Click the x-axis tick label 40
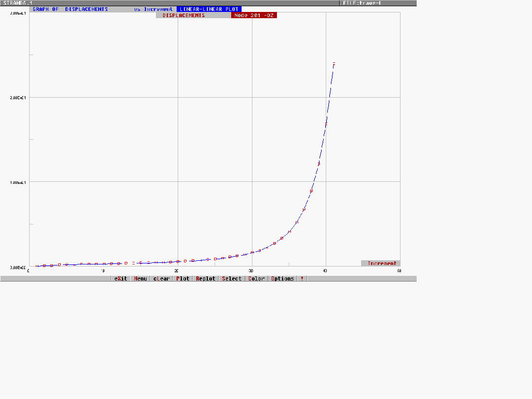 click(325, 271)
